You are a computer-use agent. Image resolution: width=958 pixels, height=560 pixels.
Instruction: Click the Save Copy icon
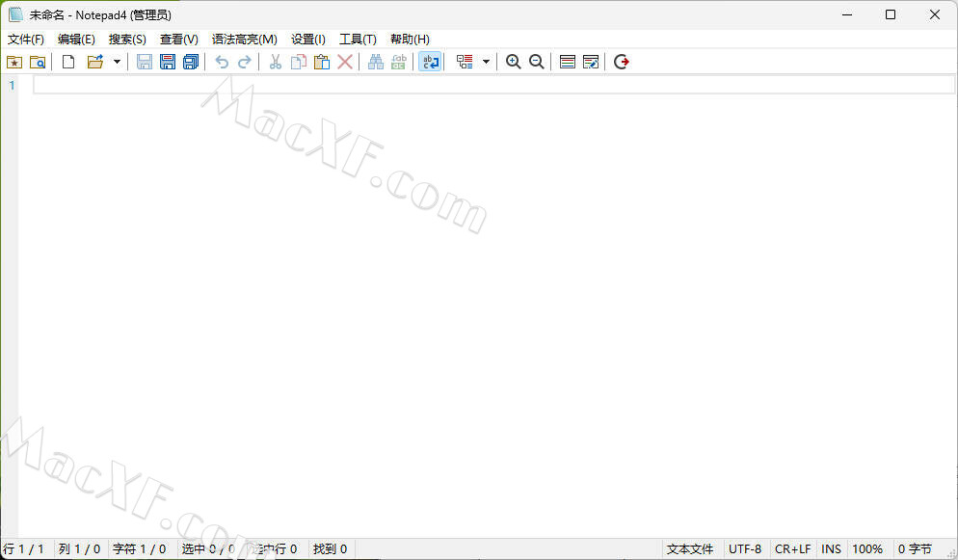191,62
